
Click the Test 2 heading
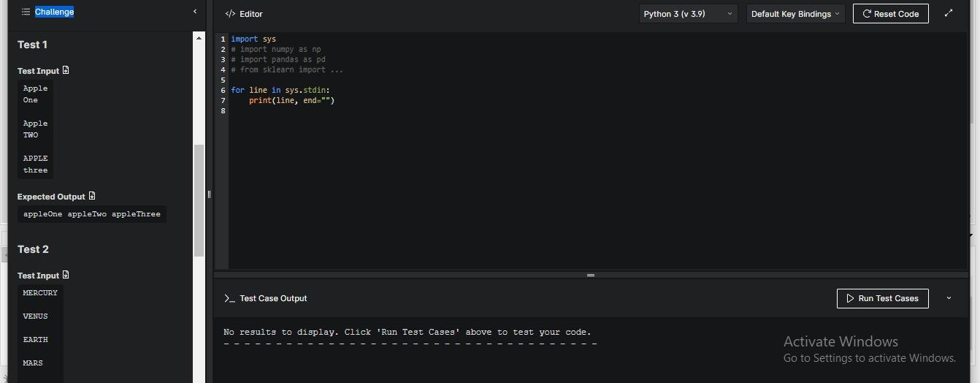tap(33, 249)
